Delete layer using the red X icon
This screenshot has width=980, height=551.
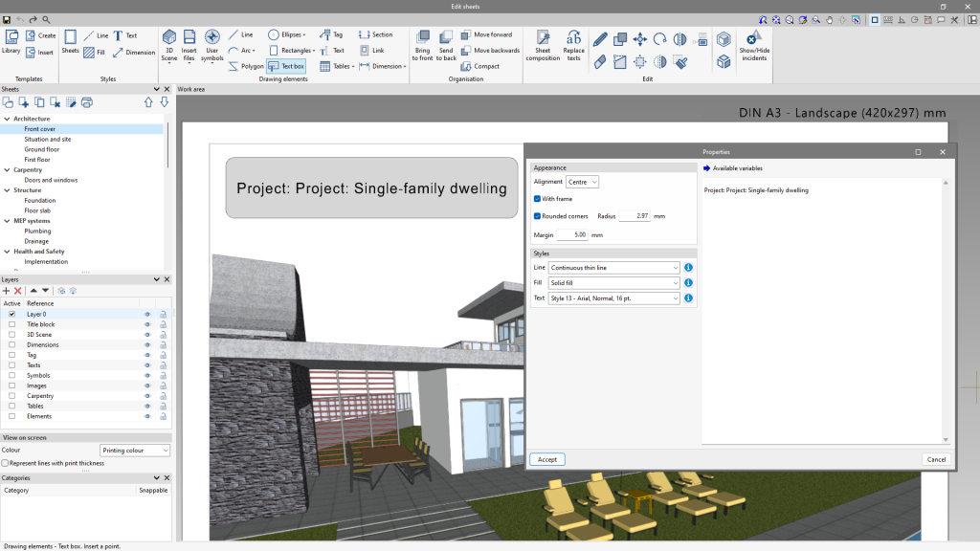[17, 291]
